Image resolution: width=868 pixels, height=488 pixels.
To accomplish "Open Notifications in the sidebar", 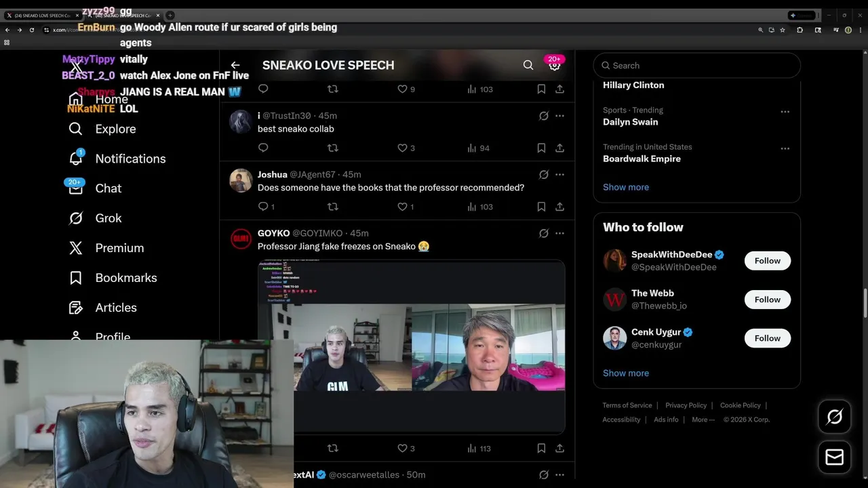I will tap(117, 159).
